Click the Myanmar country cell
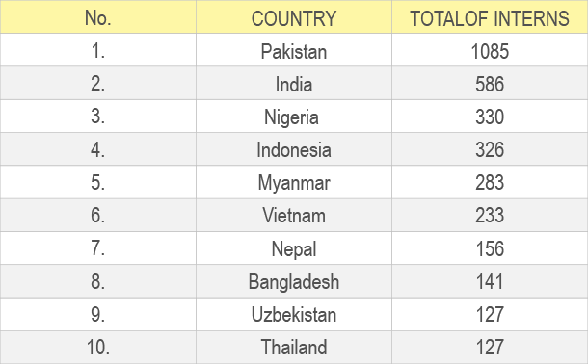 click(x=294, y=182)
